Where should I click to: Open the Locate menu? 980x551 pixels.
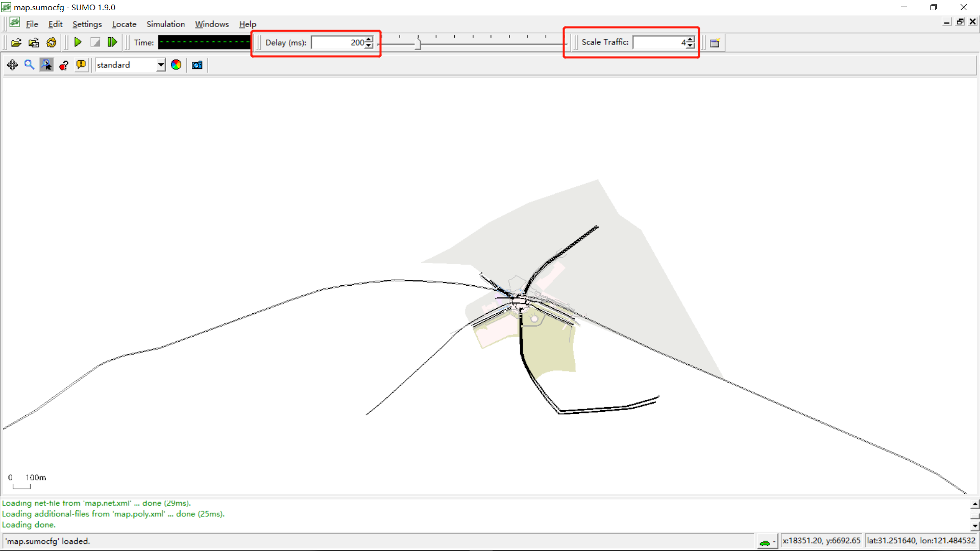124,24
